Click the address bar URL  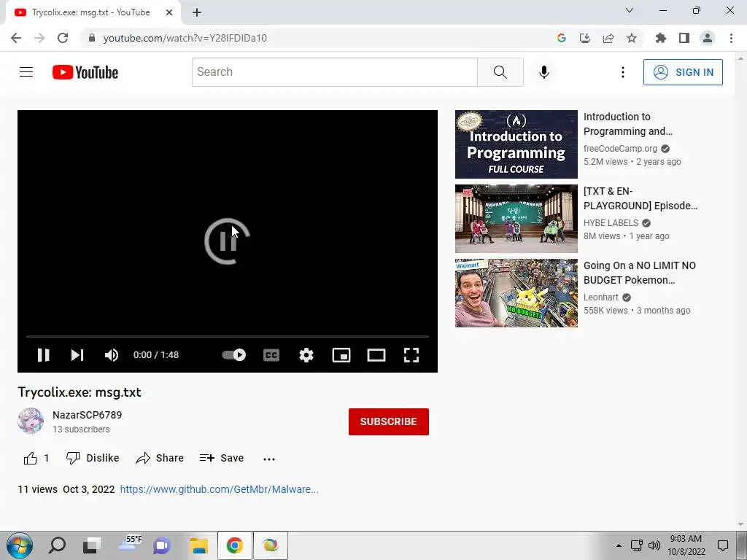click(x=185, y=38)
